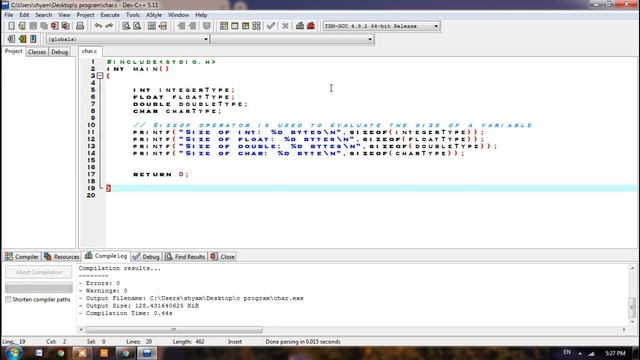This screenshot has width=640, height=360.
Task: Select the char.c editor tab
Action: pos(89,51)
